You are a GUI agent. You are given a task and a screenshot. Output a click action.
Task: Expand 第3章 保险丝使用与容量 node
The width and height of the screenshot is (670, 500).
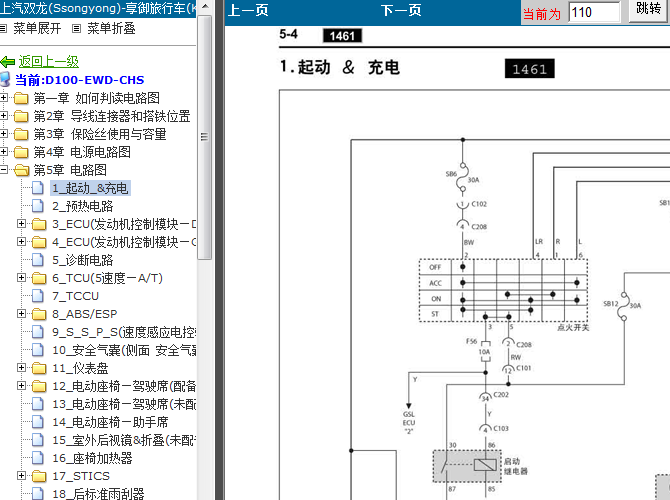[3, 133]
